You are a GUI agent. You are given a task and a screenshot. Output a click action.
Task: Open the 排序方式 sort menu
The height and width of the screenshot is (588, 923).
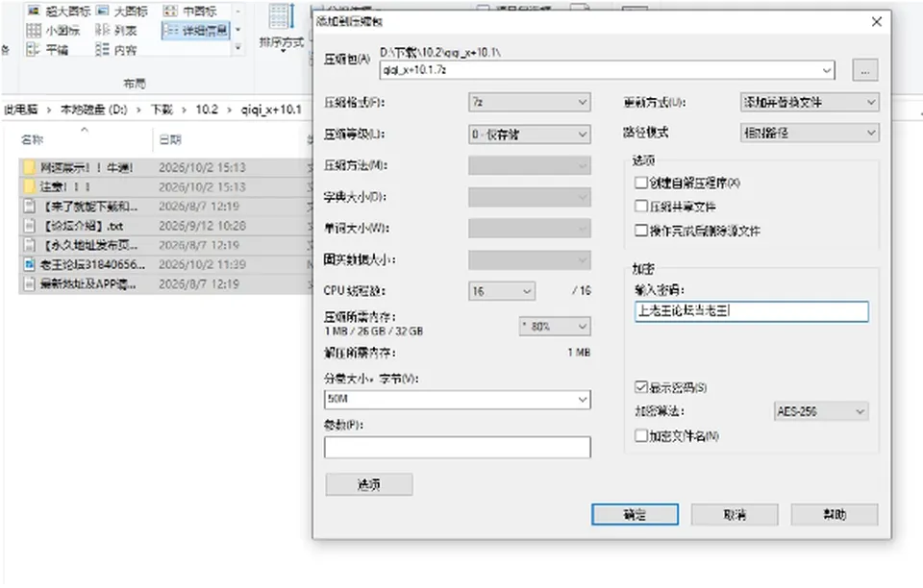[282, 28]
